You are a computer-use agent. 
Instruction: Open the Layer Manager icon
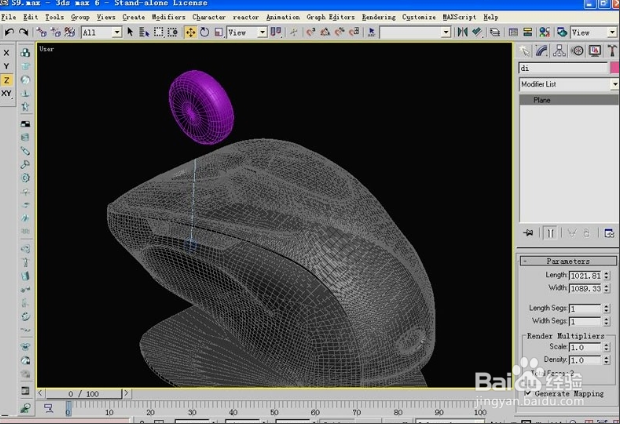[x=495, y=32]
